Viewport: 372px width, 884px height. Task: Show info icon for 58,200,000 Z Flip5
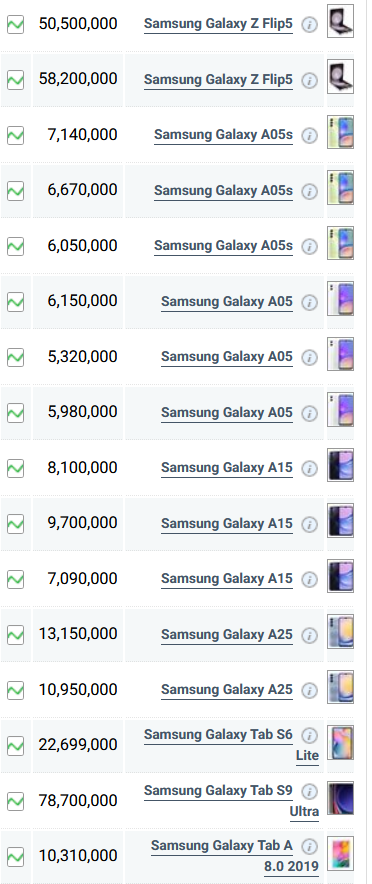click(309, 81)
